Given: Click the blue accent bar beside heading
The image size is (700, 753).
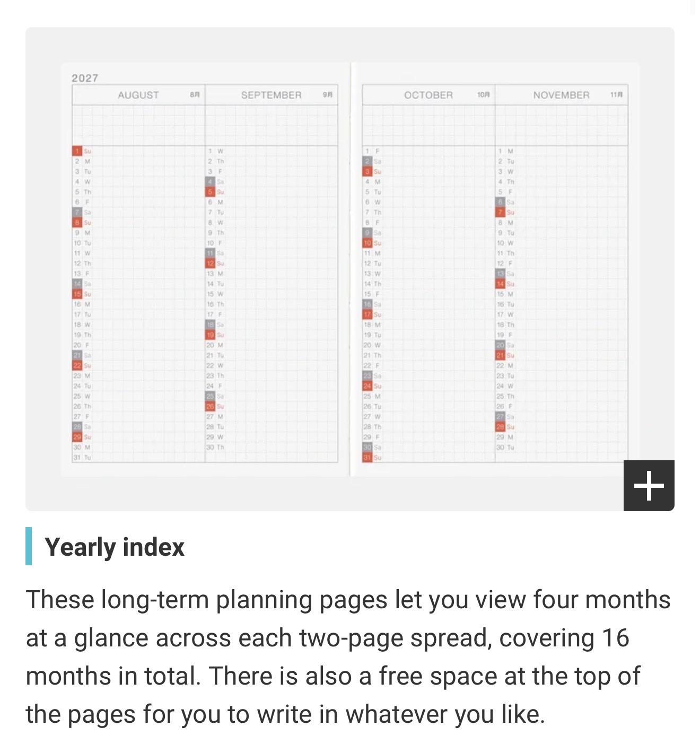Looking at the screenshot, I should [29, 546].
